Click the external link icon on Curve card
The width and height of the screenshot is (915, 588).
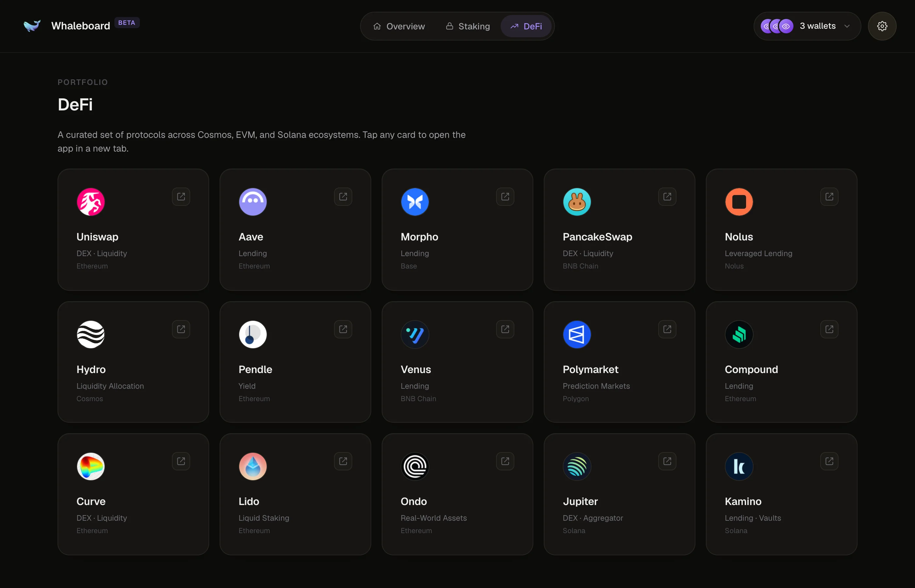point(181,461)
